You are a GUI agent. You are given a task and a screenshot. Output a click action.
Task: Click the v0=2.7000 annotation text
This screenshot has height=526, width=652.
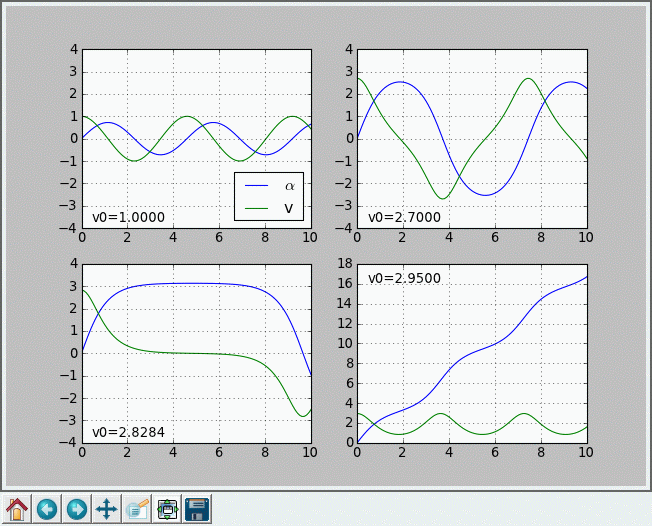[x=404, y=217]
